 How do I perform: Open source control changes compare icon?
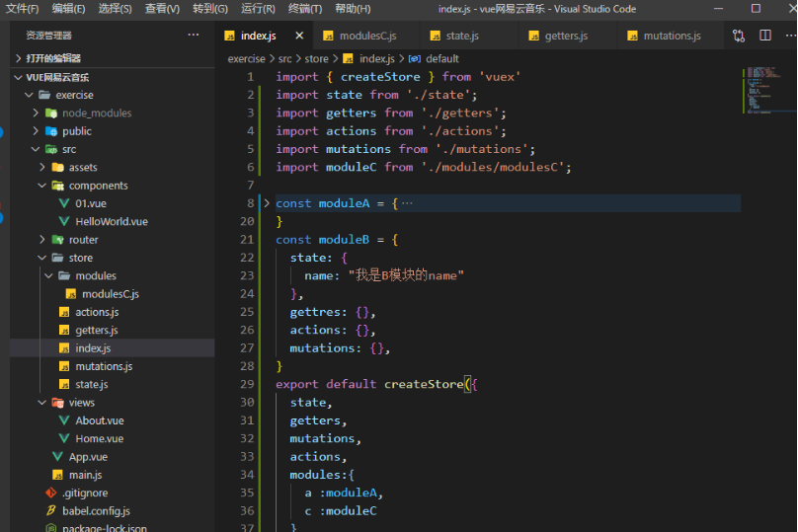click(739, 36)
